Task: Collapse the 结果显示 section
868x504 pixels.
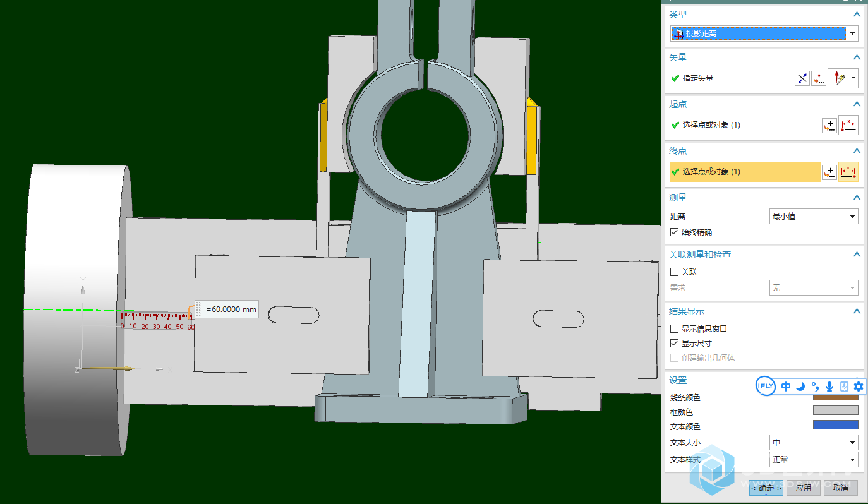Action: [857, 311]
